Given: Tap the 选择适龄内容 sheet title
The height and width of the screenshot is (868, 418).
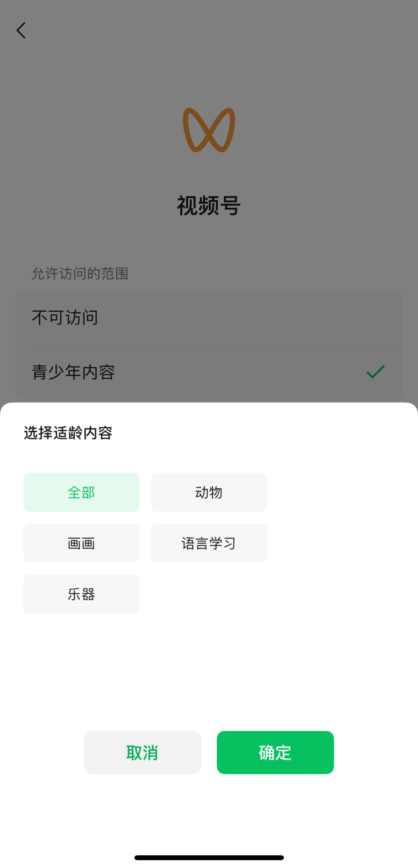Looking at the screenshot, I should click(x=68, y=434).
